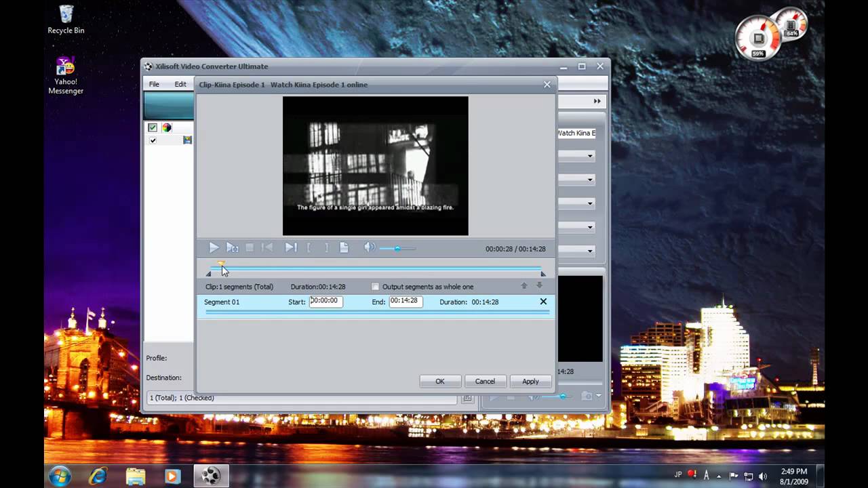Click the right trim handle on timeline

pos(542,274)
